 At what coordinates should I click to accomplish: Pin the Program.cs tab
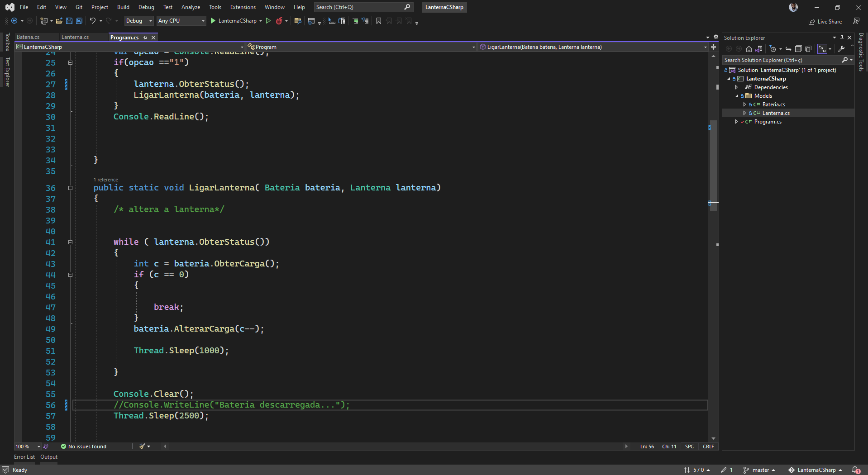point(145,38)
